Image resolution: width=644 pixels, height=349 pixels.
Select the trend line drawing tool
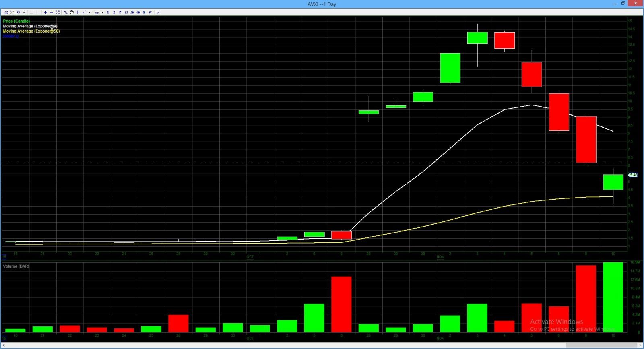pyautogui.click(x=84, y=12)
